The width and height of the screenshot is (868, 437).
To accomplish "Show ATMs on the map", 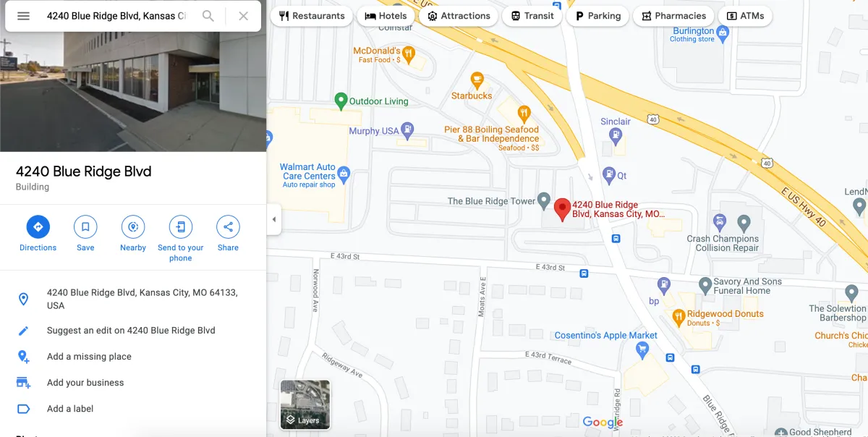I will pos(745,16).
